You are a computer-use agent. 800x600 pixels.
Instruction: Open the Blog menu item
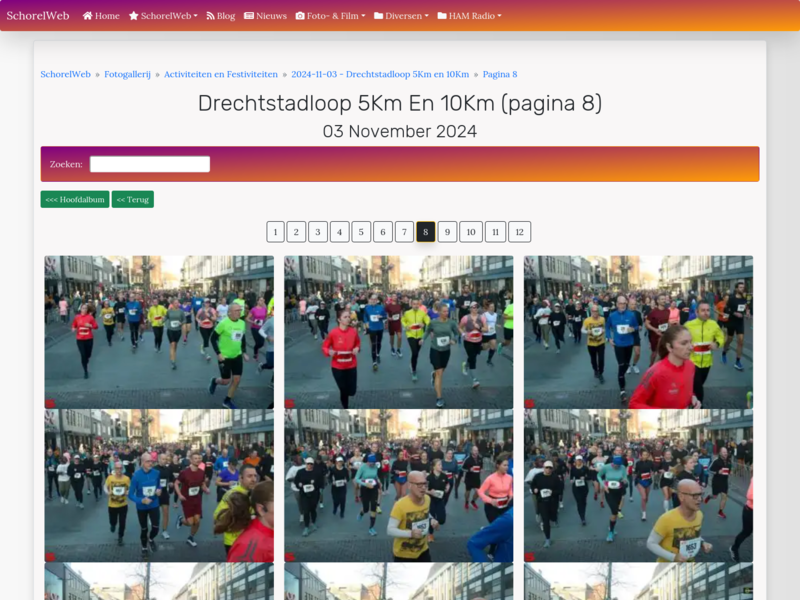click(x=220, y=16)
